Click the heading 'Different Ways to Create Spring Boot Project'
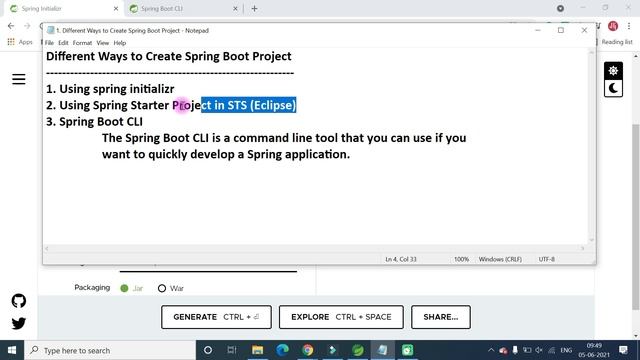This screenshot has width=640, height=360. 169,56
